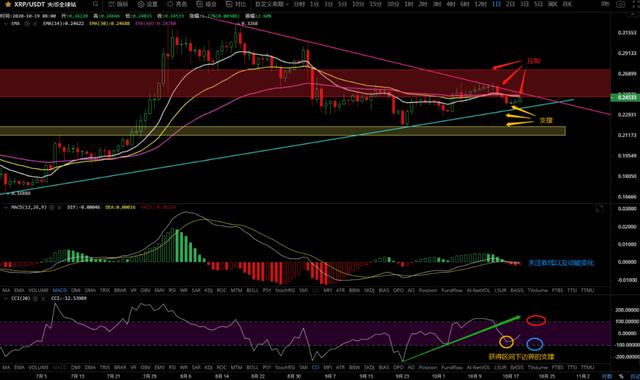Select the 4时 interval

click(x=451, y=4)
